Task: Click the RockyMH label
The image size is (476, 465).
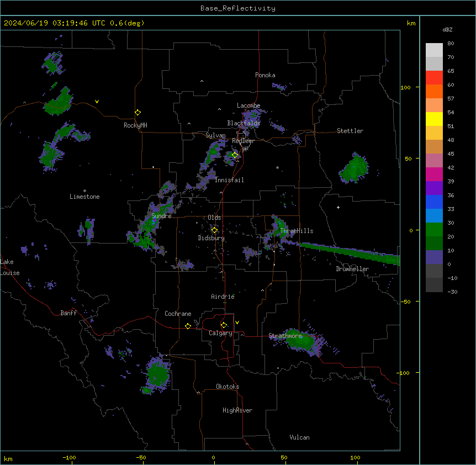Action: [x=135, y=125]
